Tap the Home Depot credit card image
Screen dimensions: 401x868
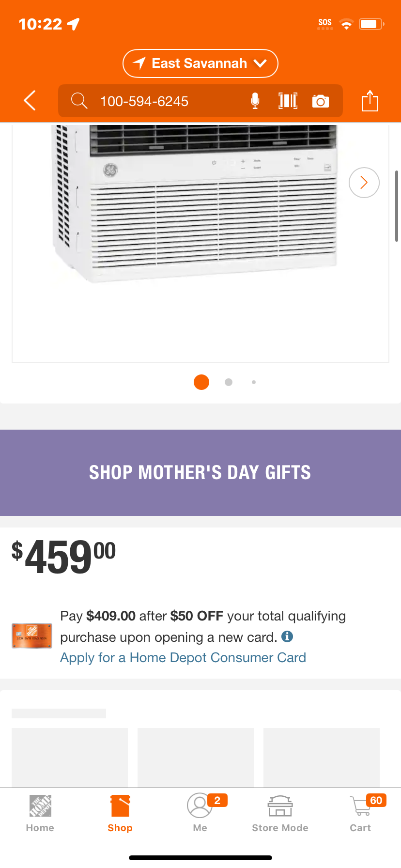tap(32, 636)
